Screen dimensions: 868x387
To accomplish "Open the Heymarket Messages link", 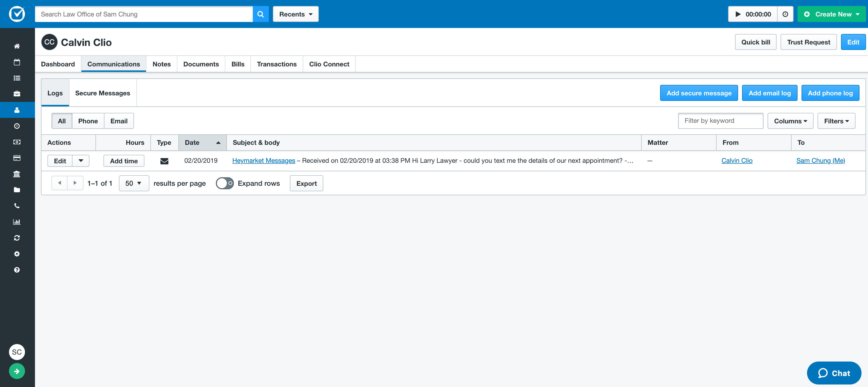I will tap(264, 161).
